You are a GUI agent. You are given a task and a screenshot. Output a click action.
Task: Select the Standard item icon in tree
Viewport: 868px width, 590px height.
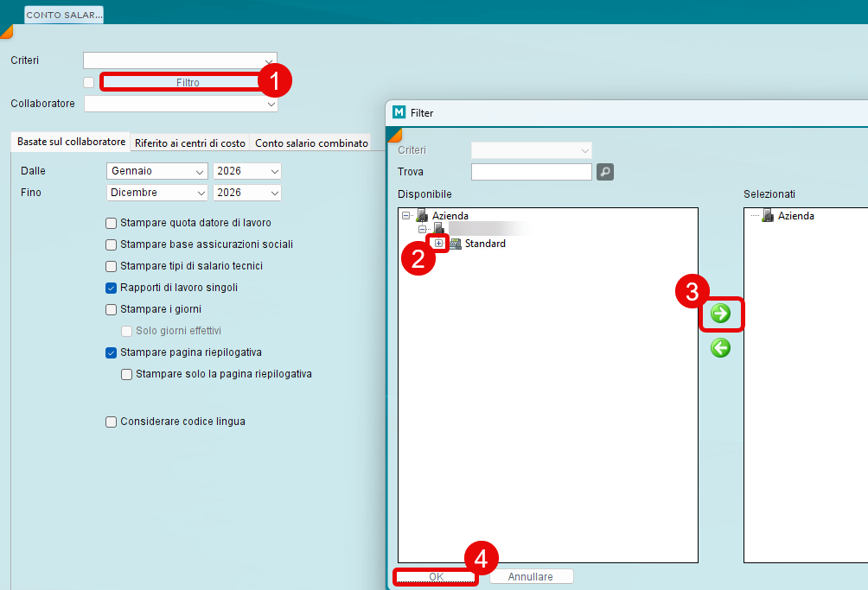(x=456, y=244)
